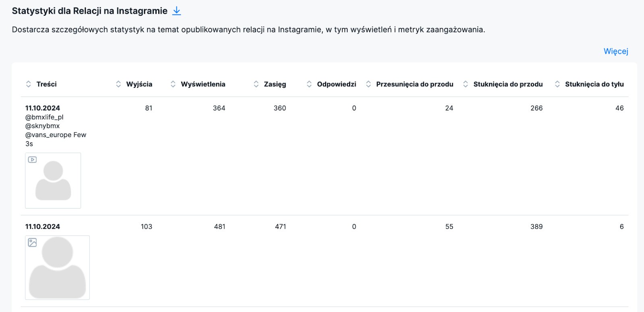
Task: Click sort icon for Przesunięcia do przodu
Action: 368,84
